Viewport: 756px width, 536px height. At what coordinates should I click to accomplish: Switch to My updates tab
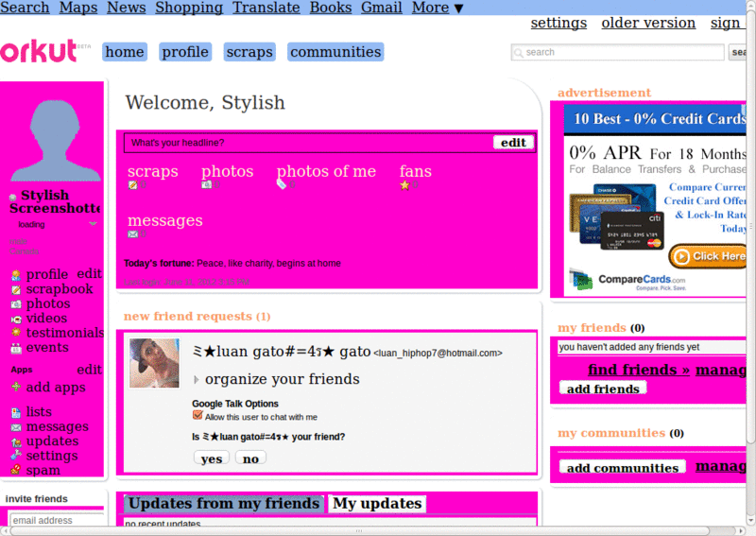point(377,503)
